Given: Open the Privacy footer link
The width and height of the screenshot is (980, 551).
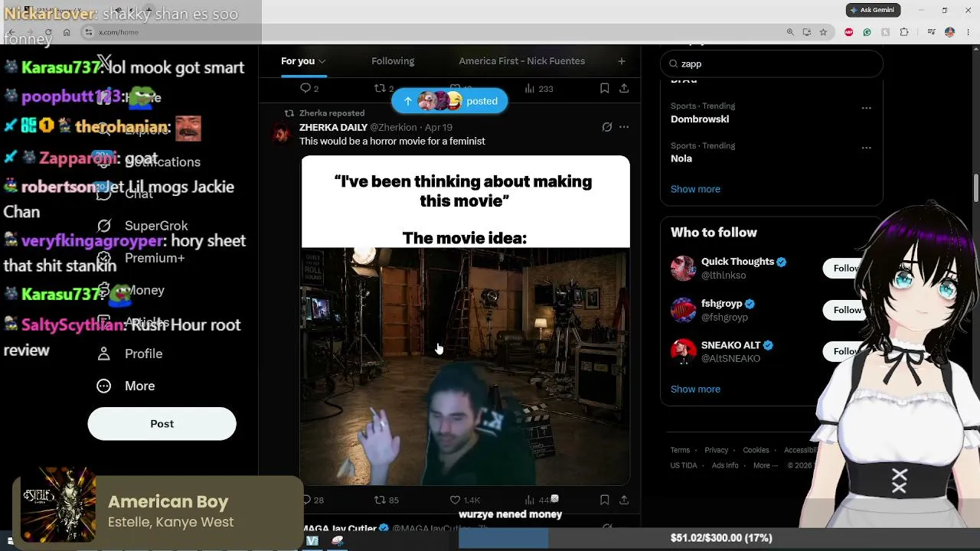Looking at the screenshot, I should click(x=717, y=450).
